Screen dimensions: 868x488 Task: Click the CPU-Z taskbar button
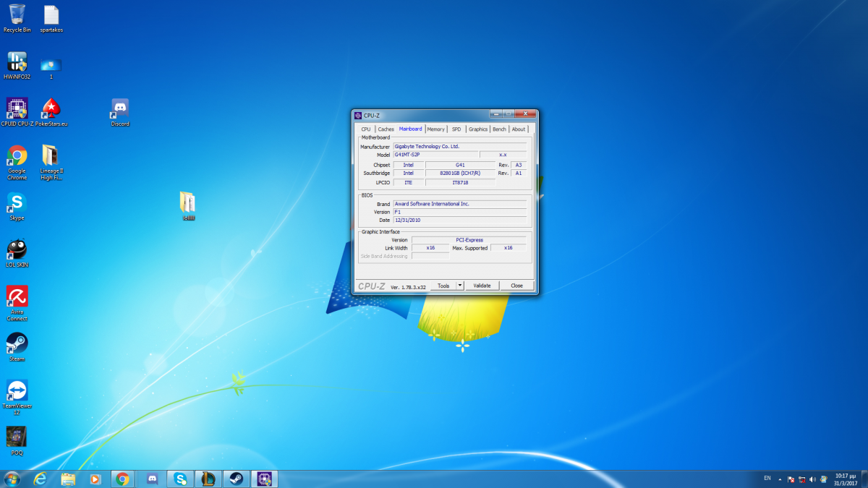[x=265, y=479]
